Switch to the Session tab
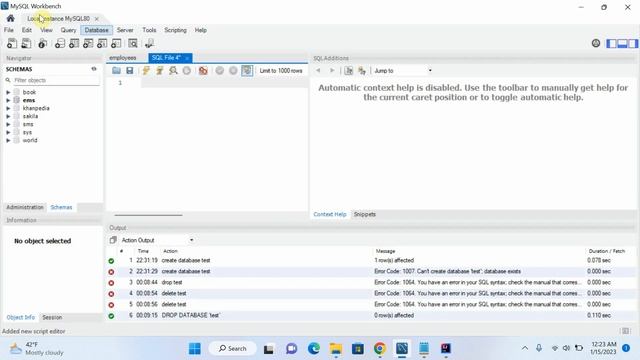Screen dimensions: 640x360 coord(52,317)
